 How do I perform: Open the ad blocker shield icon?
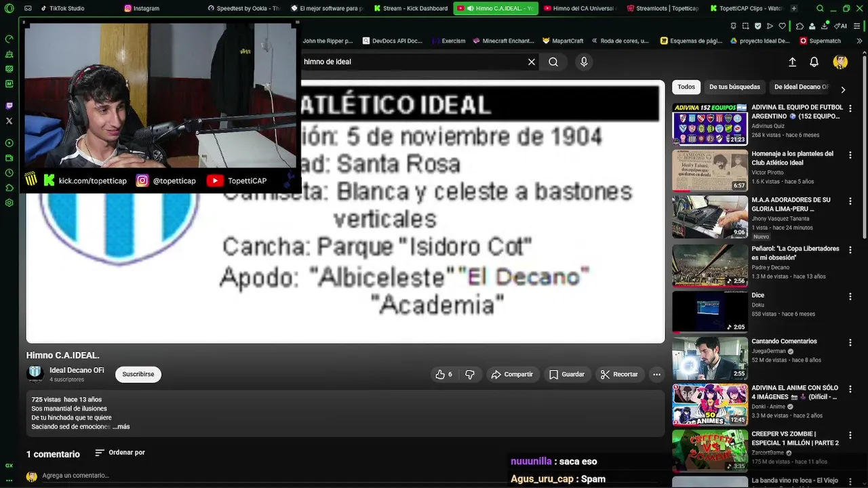click(x=757, y=26)
